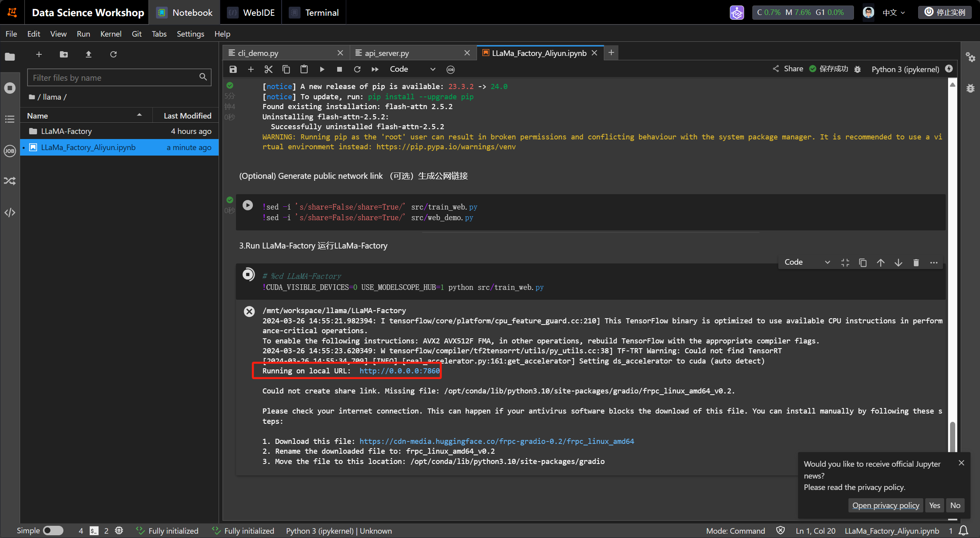Interrupt the kernel with the stop icon
The width and height of the screenshot is (980, 538).
340,69
